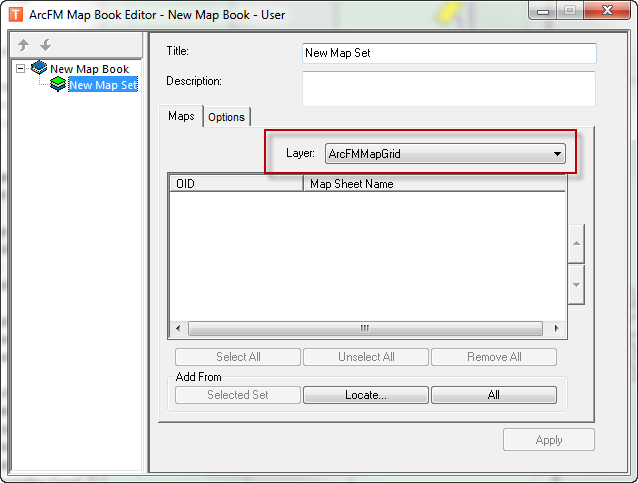Open the Layer dropdown showing ArcFMMapGrid

point(445,154)
